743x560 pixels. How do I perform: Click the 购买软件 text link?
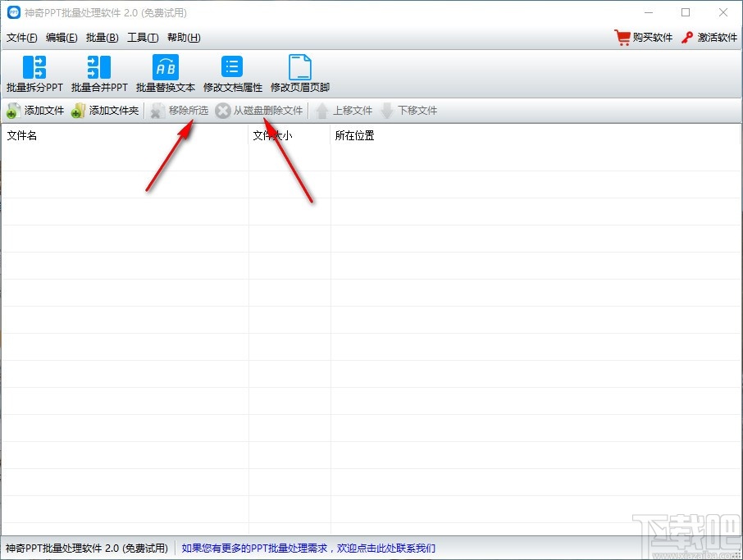point(653,38)
